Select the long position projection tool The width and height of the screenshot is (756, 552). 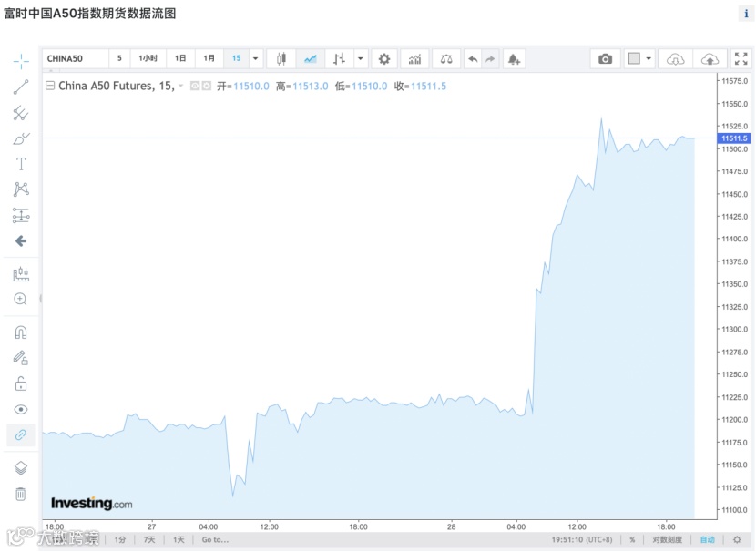pyautogui.click(x=21, y=215)
